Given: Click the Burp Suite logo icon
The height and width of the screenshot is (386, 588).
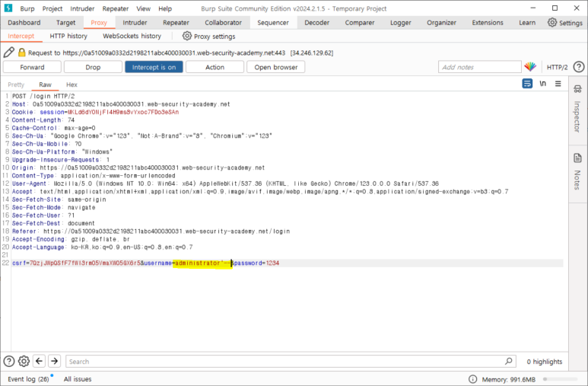Looking at the screenshot, I should [x=8, y=8].
